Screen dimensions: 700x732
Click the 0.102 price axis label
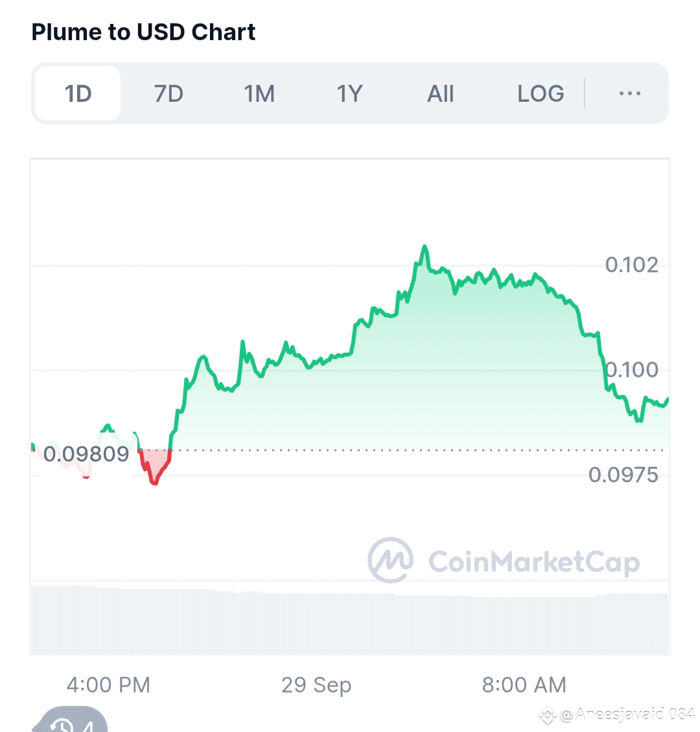click(x=631, y=265)
